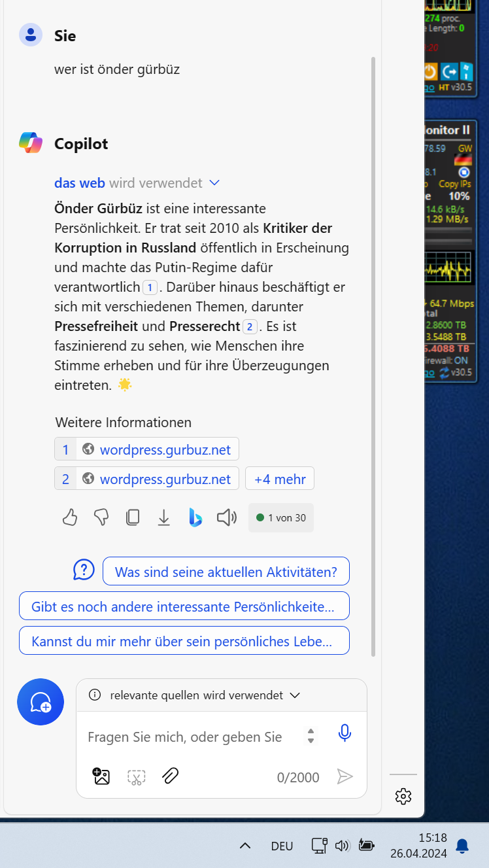
Task: Dislike the Copilot answer with thumbs down
Action: (x=101, y=518)
